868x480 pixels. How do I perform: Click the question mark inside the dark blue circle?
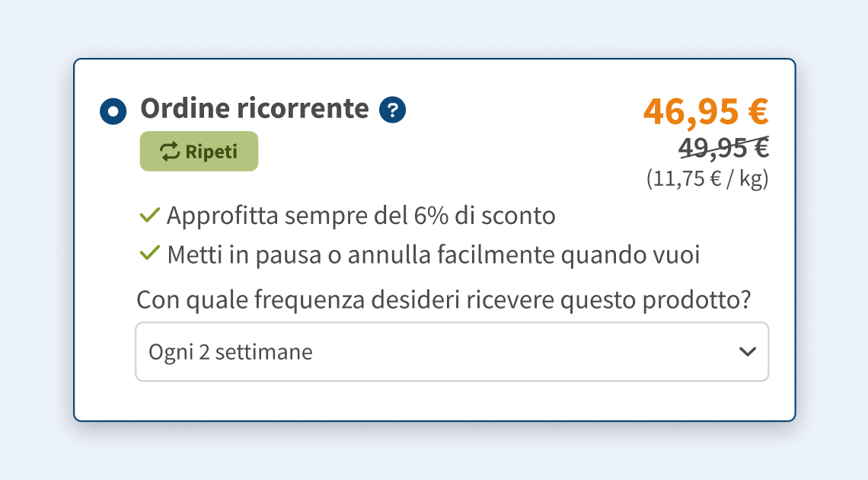point(393,110)
